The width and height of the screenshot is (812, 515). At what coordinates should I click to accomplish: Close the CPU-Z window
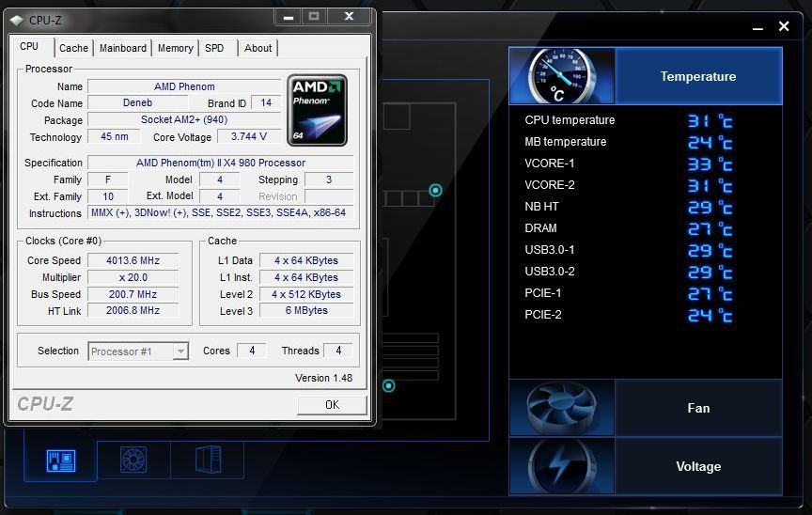[349, 17]
